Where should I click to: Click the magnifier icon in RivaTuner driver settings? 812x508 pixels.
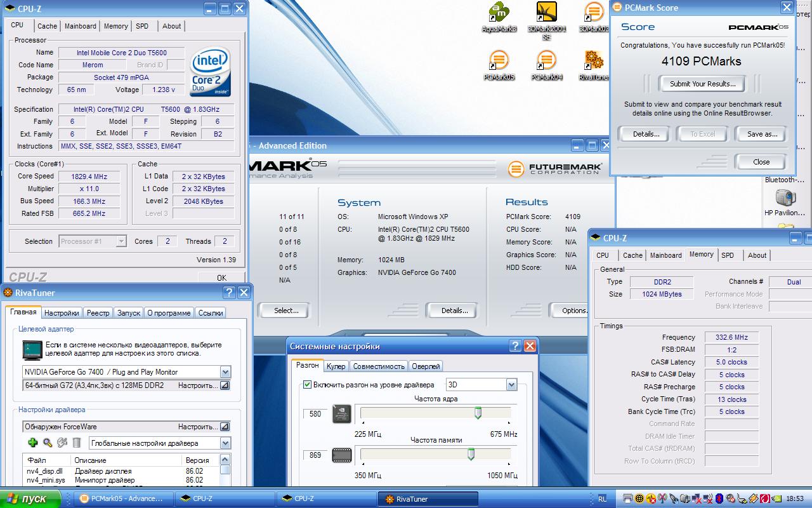click(48, 443)
